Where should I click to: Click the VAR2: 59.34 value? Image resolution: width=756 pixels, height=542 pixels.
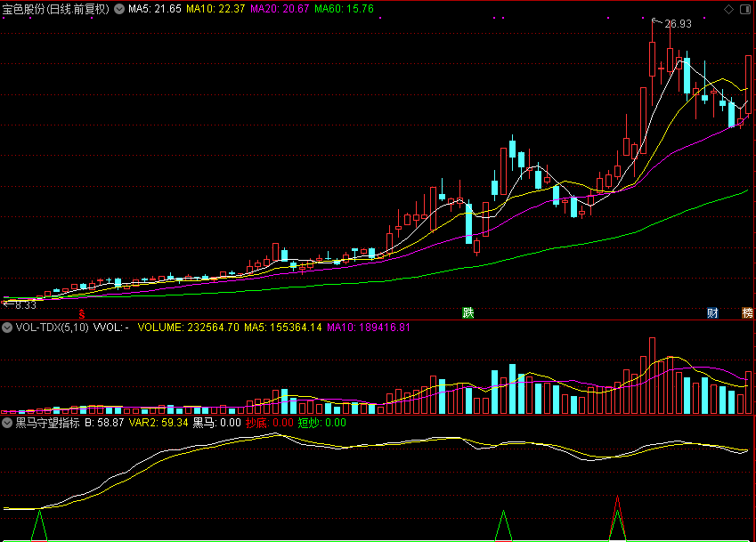click(159, 423)
